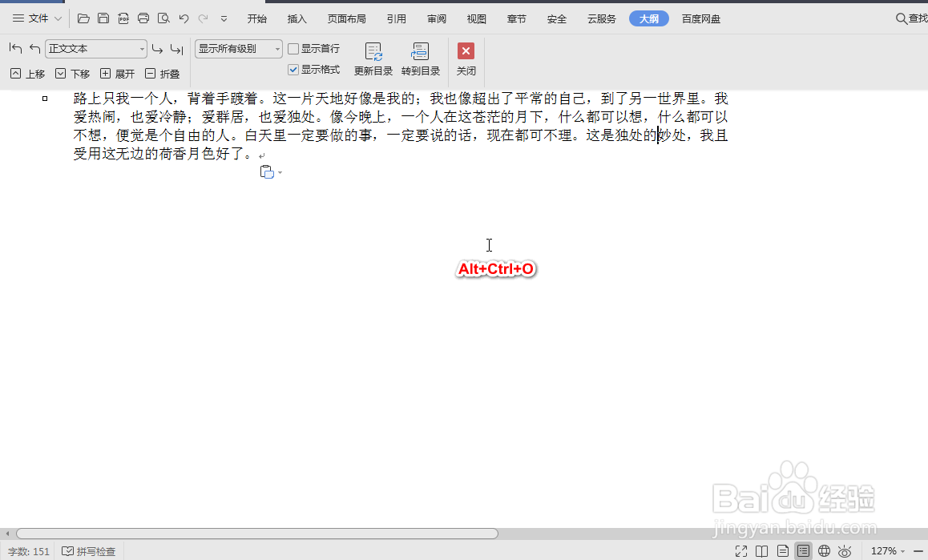
Task: Export to PDF icon
Action: [123, 18]
